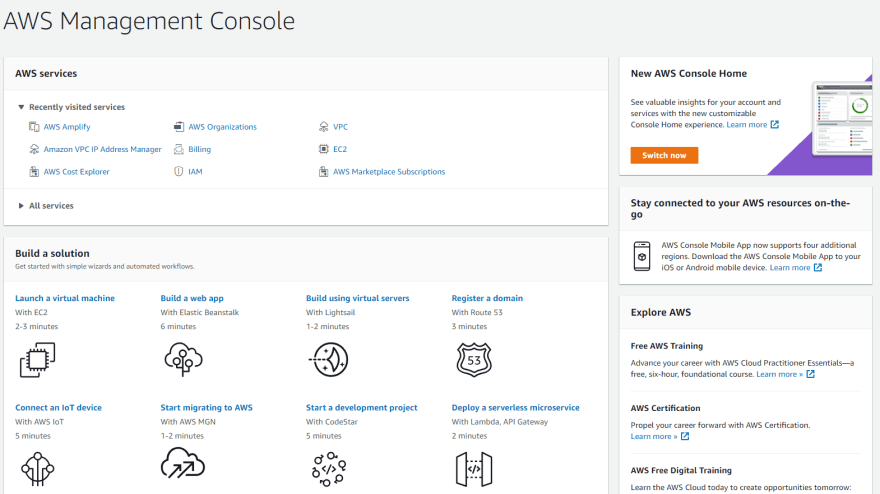Open the AWS Cost Explorer link
The width and height of the screenshot is (880, 494).
point(76,172)
